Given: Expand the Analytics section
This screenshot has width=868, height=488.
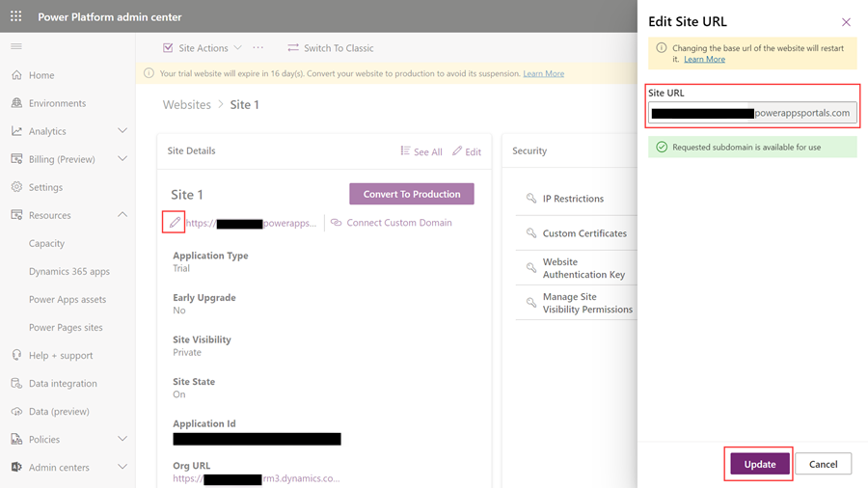Looking at the screenshot, I should [x=122, y=131].
